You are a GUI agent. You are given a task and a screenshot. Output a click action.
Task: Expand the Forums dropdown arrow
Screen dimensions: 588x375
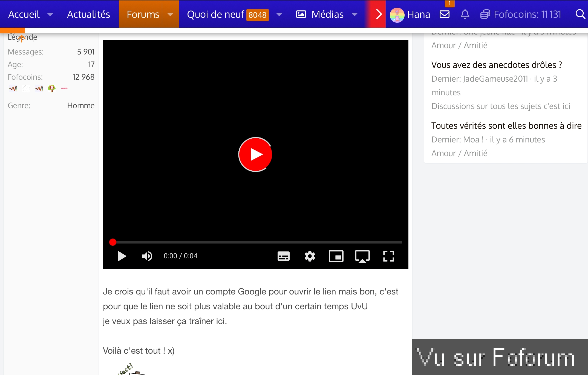(170, 14)
